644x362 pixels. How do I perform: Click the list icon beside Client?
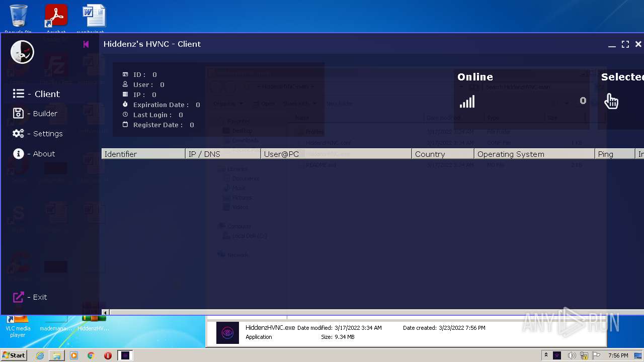click(x=19, y=94)
